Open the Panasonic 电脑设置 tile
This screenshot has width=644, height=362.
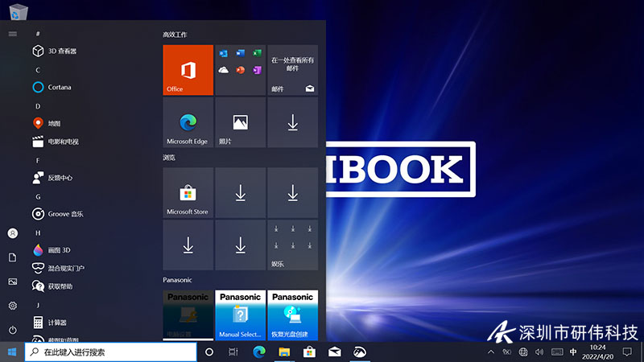click(188, 315)
